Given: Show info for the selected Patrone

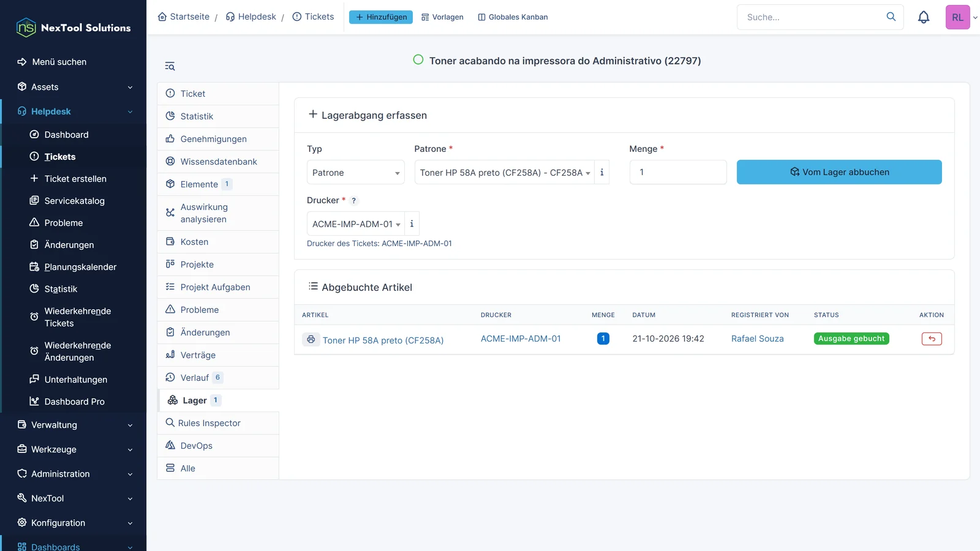Looking at the screenshot, I should tap(601, 173).
